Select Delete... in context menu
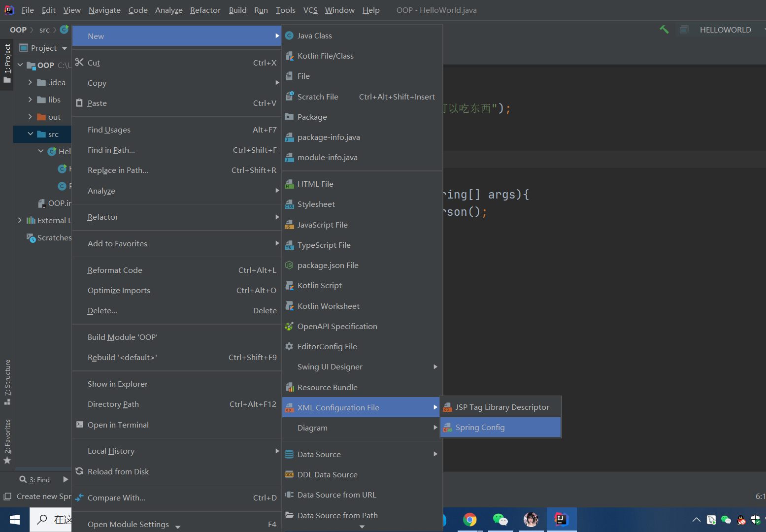Image resolution: width=766 pixels, height=532 pixels. coord(177,311)
